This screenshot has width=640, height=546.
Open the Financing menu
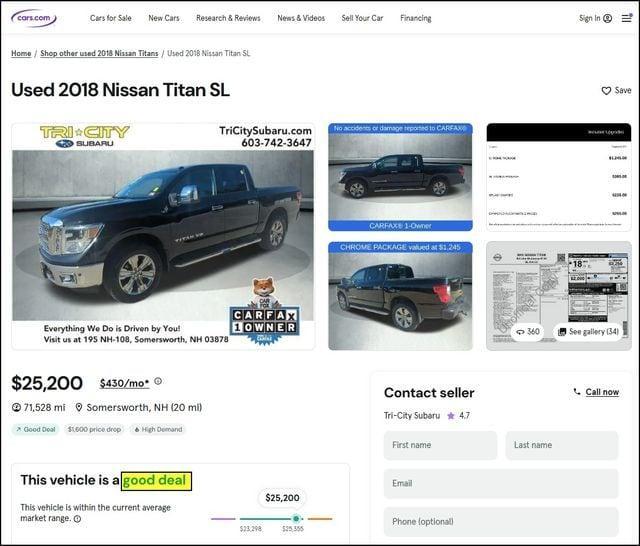point(416,18)
